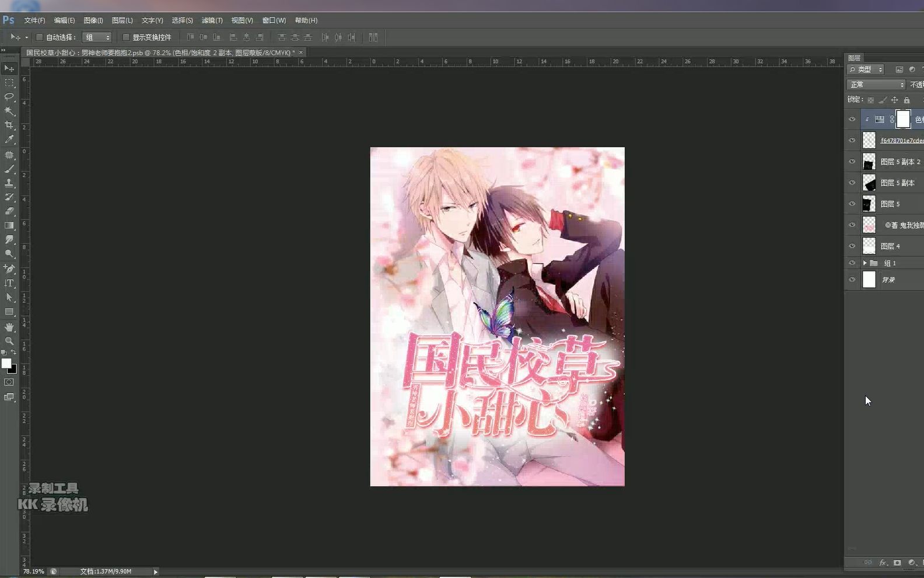The image size is (924, 578).
Task: Select the Gradient tool
Action: 9,225
